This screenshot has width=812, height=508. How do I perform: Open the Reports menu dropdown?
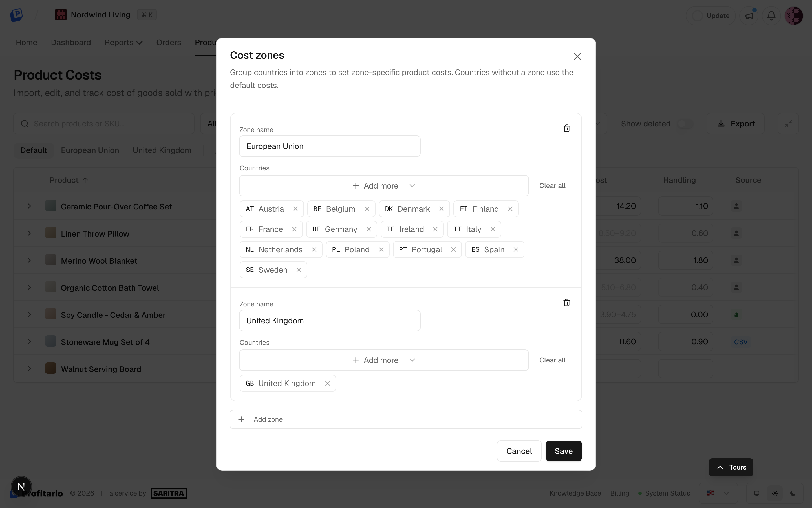click(123, 43)
